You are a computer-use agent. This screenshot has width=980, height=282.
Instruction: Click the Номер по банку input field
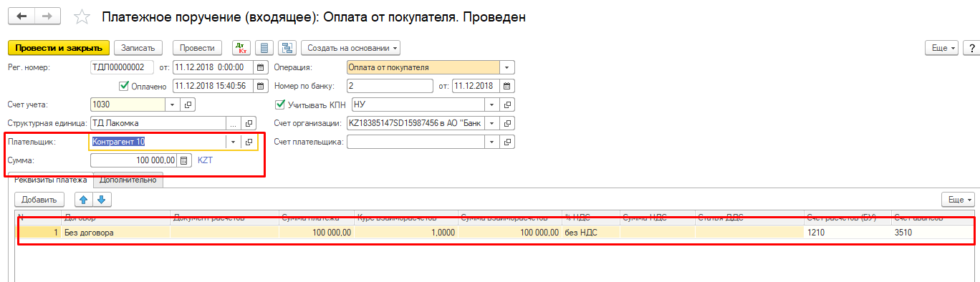tap(390, 86)
